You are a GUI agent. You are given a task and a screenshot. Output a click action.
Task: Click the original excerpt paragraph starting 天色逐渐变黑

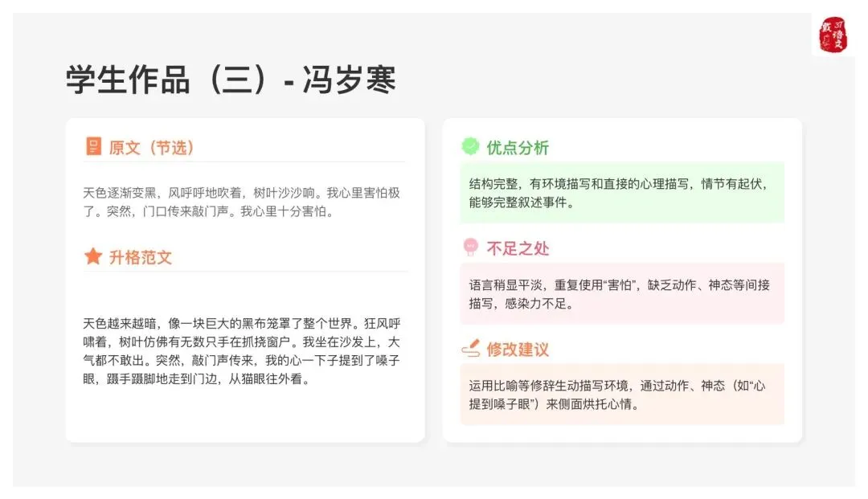(x=241, y=202)
